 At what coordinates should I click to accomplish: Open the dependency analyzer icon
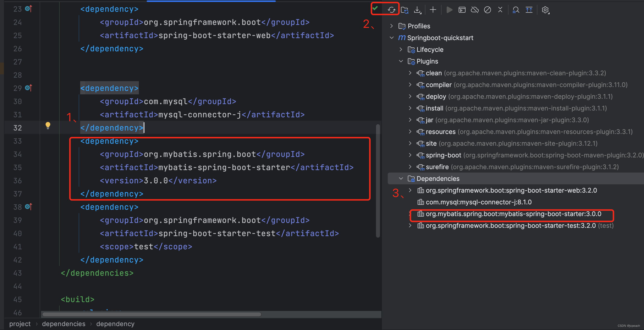click(515, 10)
